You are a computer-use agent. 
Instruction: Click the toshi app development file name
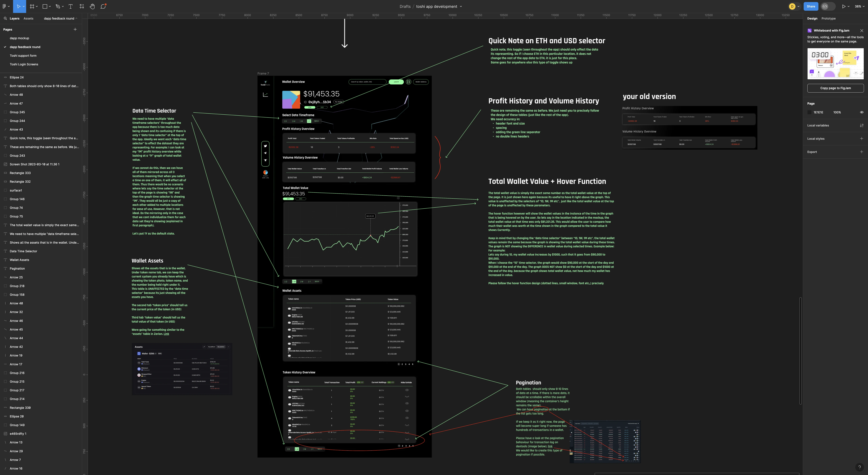pos(436,6)
